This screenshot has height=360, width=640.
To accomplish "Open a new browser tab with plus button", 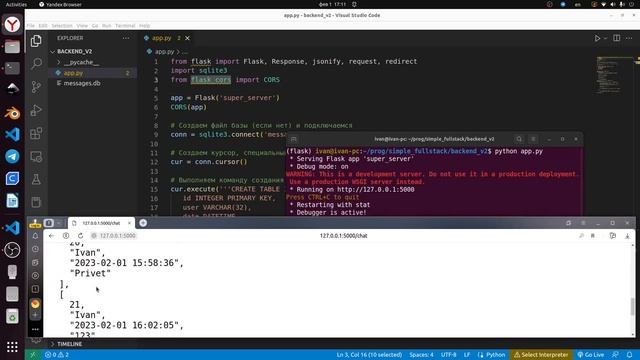I will 143,223.
